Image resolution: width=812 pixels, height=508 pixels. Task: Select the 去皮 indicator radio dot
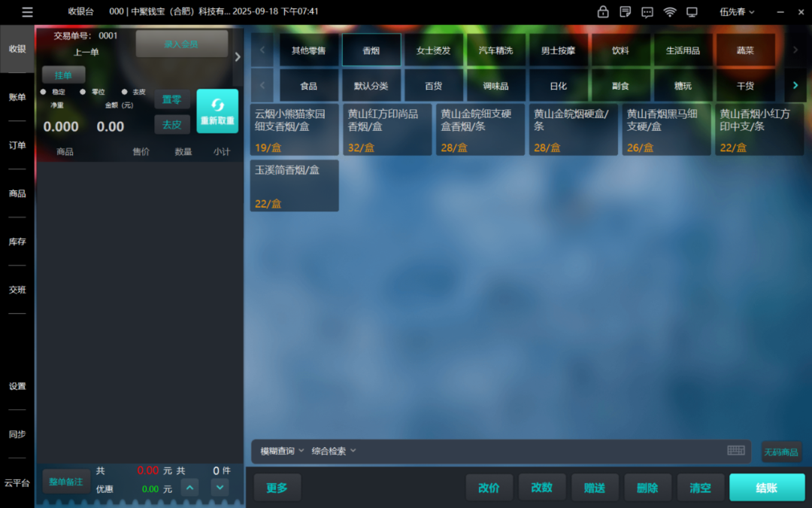(124, 92)
